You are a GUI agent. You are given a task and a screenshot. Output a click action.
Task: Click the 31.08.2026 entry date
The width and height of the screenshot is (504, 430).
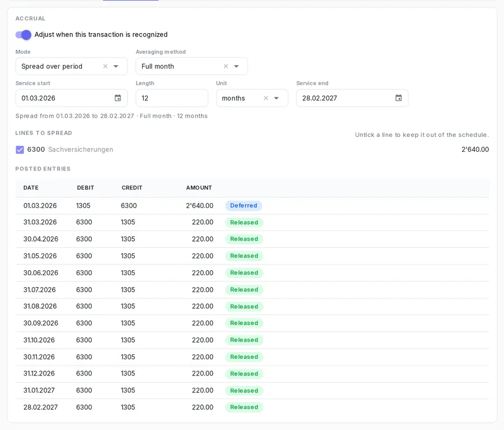tap(40, 307)
